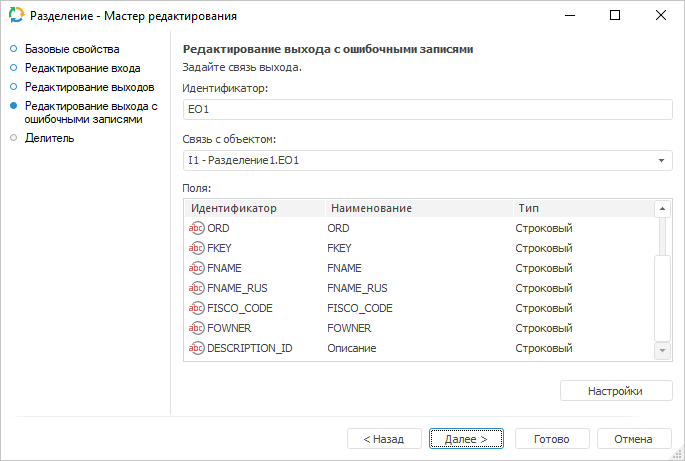Click the FNAME_RUS field type icon
This screenshot has width=685, height=461.
pos(196,288)
